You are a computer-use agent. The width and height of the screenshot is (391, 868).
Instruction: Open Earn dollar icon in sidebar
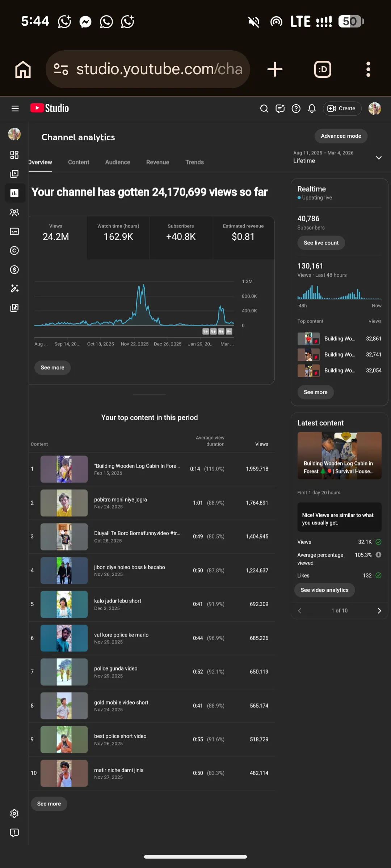(x=14, y=269)
